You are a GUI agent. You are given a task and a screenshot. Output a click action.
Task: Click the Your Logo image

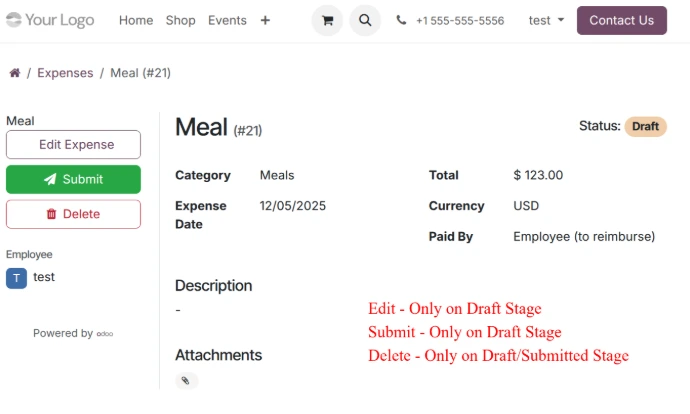[x=50, y=20]
